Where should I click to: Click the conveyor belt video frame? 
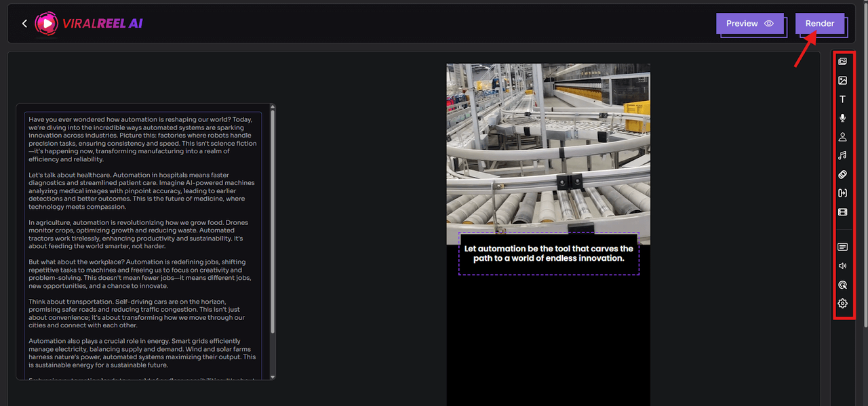(x=548, y=154)
